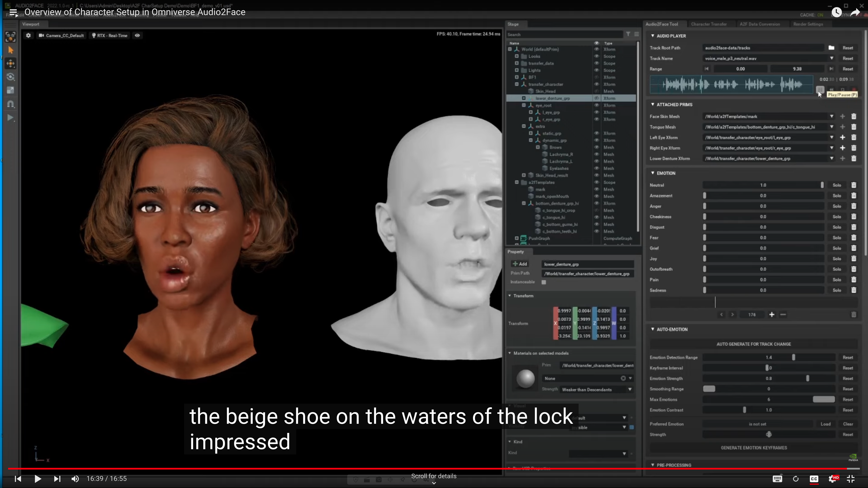Activate the move gizmo tool

point(11,63)
